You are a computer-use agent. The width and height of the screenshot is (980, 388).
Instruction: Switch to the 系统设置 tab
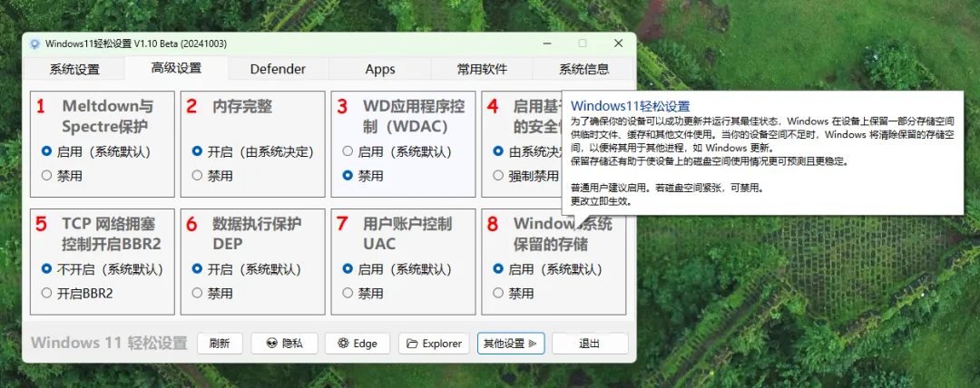tap(74, 69)
